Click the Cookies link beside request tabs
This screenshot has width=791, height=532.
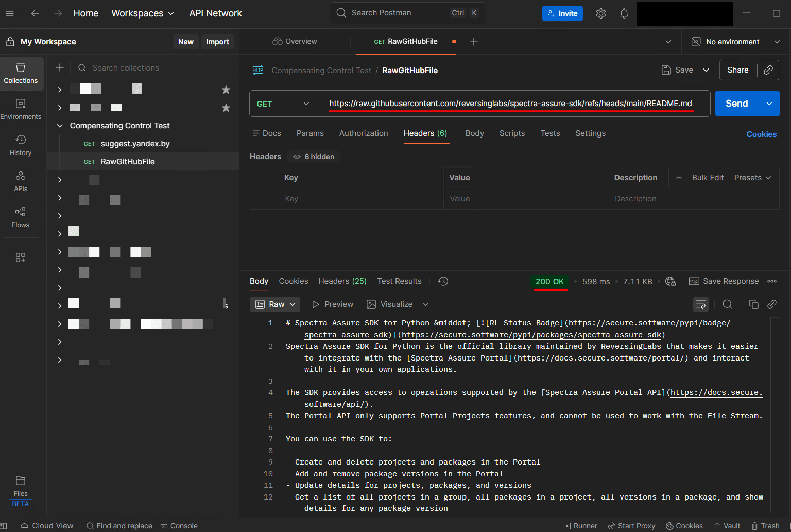click(761, 134)
